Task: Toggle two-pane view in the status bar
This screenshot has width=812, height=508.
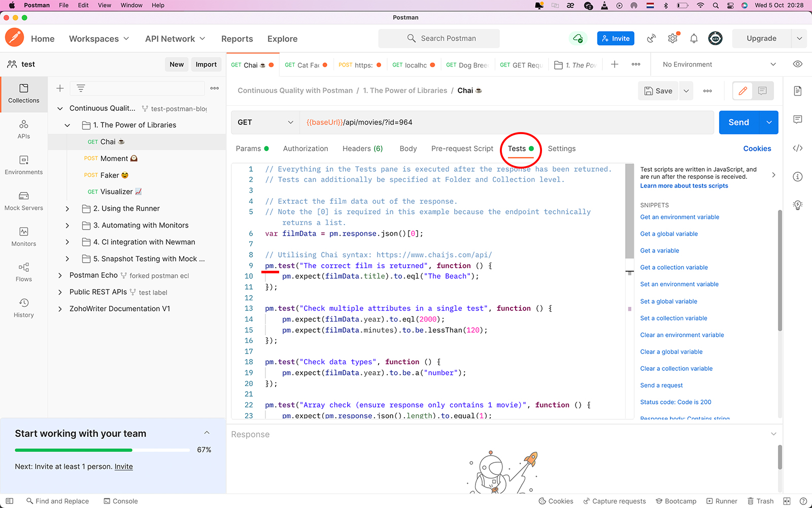Action: pyautogui.click(x=787, y=501)
